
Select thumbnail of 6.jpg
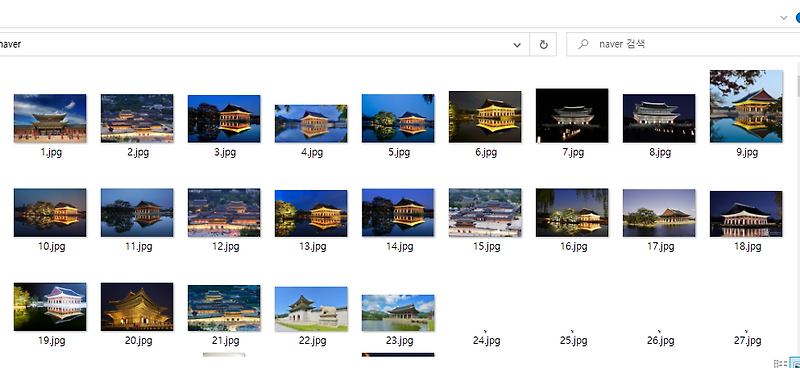[x=485, y=117]
